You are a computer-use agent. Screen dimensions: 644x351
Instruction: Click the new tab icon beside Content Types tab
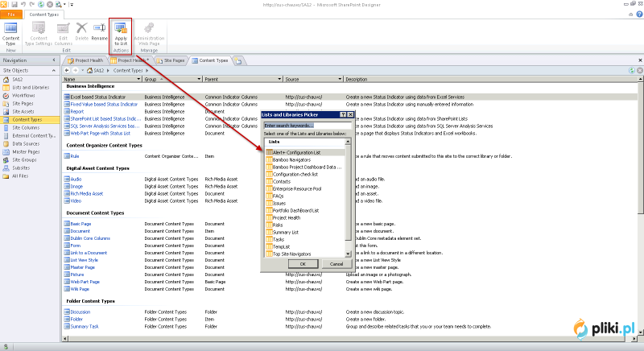[x=238, y=60]
